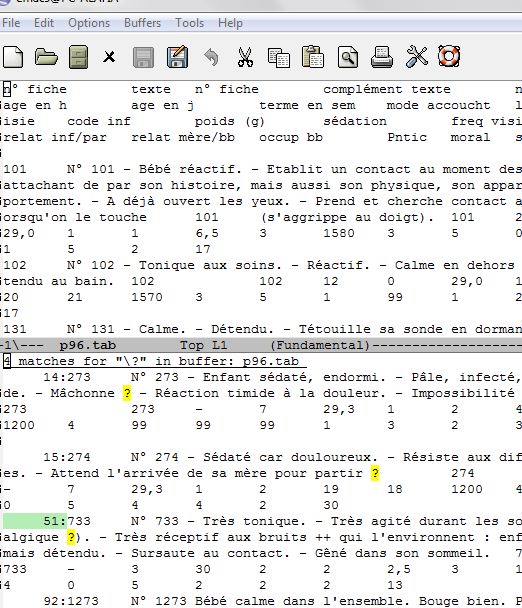Open help with the lifebuoy icon
Screen dimensions: 522x608
(449, 57)
